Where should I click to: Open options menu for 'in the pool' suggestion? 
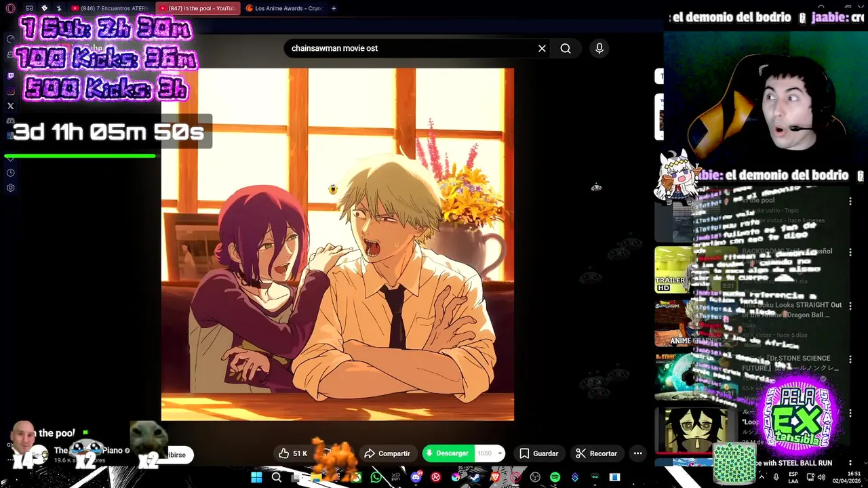850,201
